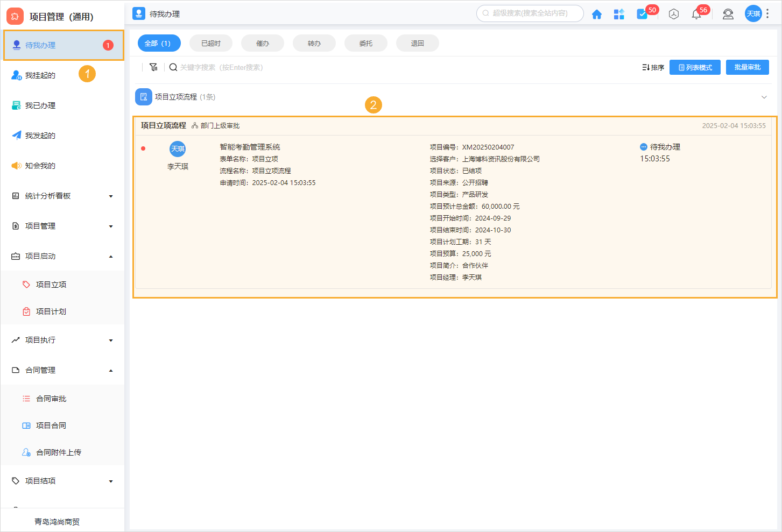Select the 已超时 filter tab
The height and width of the screenshot is (532, 782).
210,42
